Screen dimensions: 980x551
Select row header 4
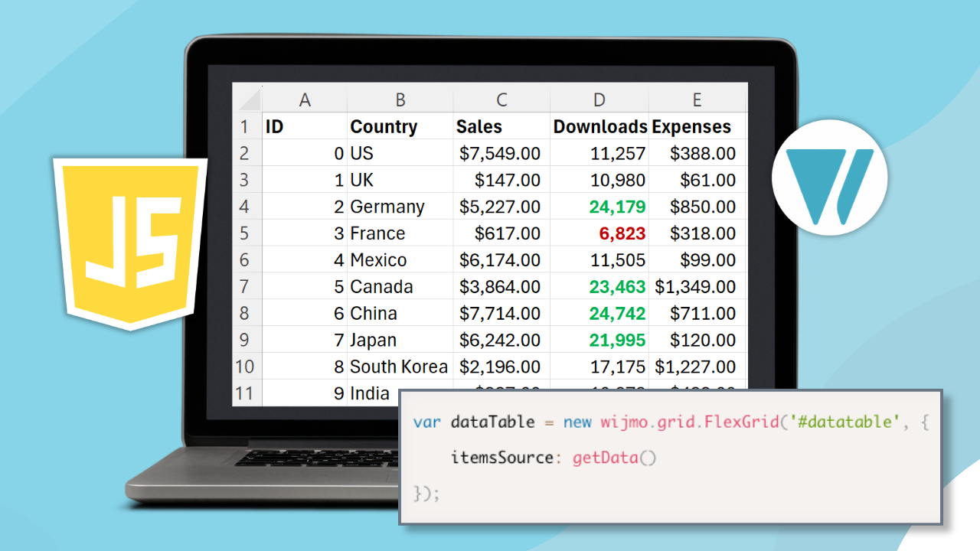pyautogui.click(x=247, y=207)
